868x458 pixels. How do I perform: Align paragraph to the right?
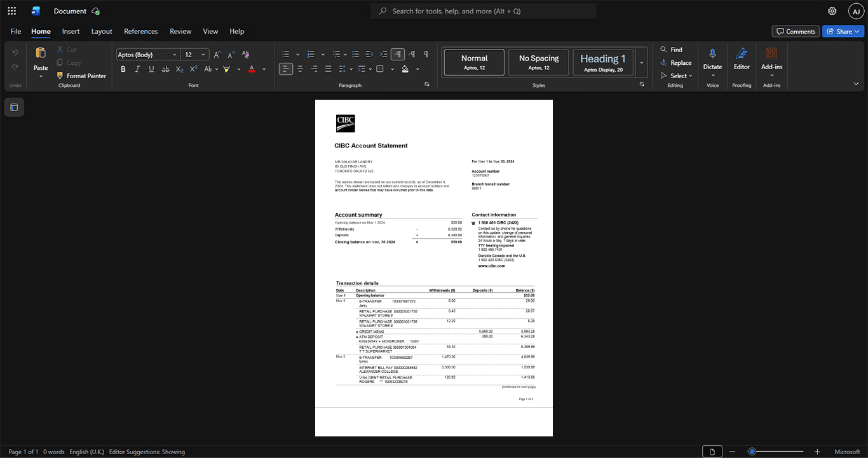(x=314, y=69)
